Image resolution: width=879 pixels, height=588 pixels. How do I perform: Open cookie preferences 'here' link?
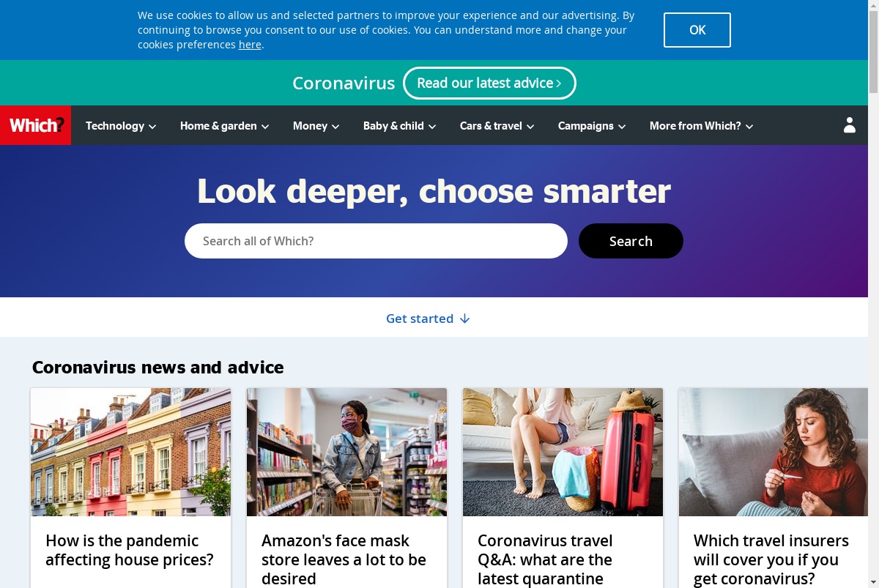[250, 45]
